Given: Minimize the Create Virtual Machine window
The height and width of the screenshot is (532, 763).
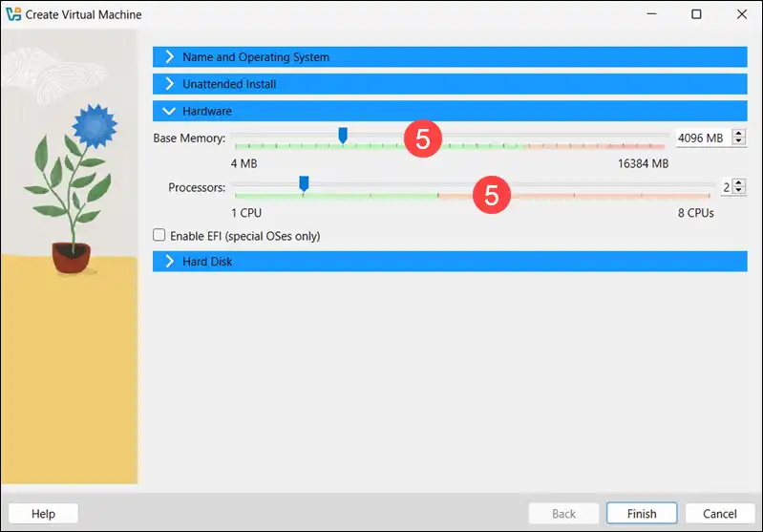Looking at the screenshot, I should coord(652,14).
